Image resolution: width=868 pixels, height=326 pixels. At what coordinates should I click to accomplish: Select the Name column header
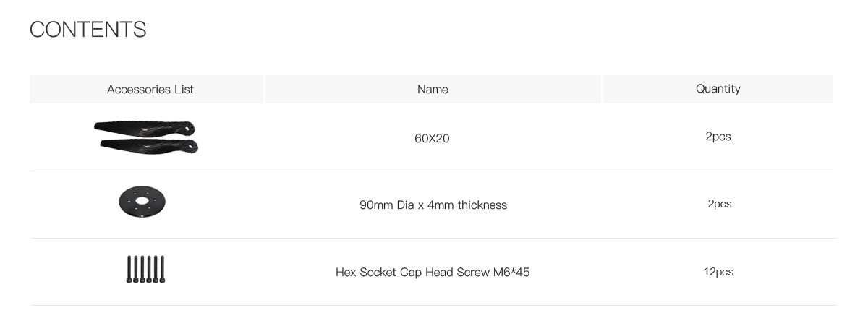pyautogui.click(x=433, y=90)
